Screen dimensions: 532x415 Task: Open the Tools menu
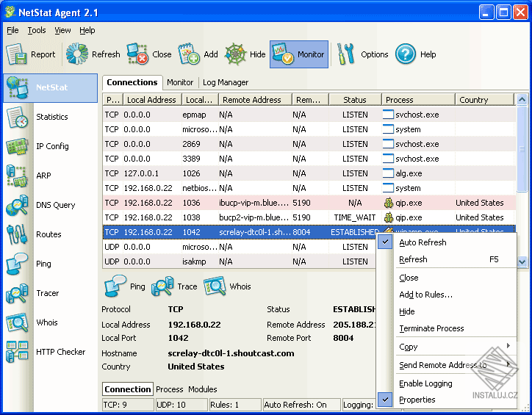coord(37,30)
